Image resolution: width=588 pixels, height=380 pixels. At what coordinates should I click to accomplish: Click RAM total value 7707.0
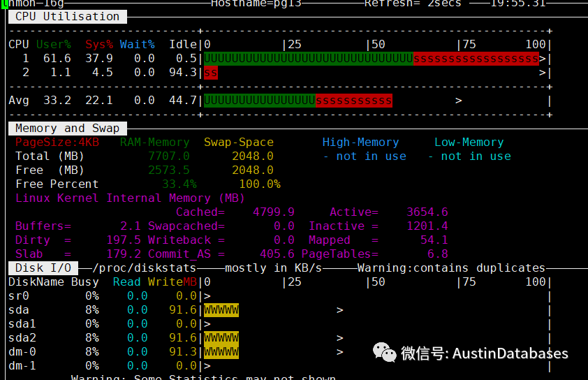coord(169,156)
